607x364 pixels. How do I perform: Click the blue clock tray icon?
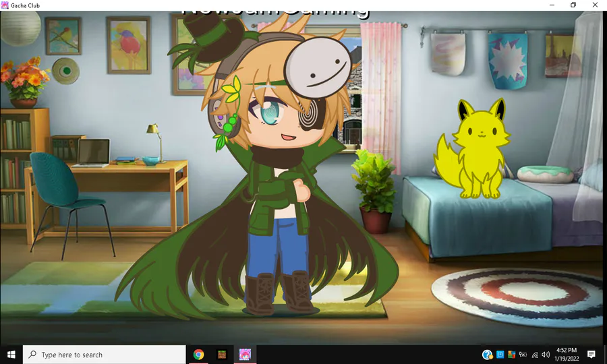pos(500,355)
